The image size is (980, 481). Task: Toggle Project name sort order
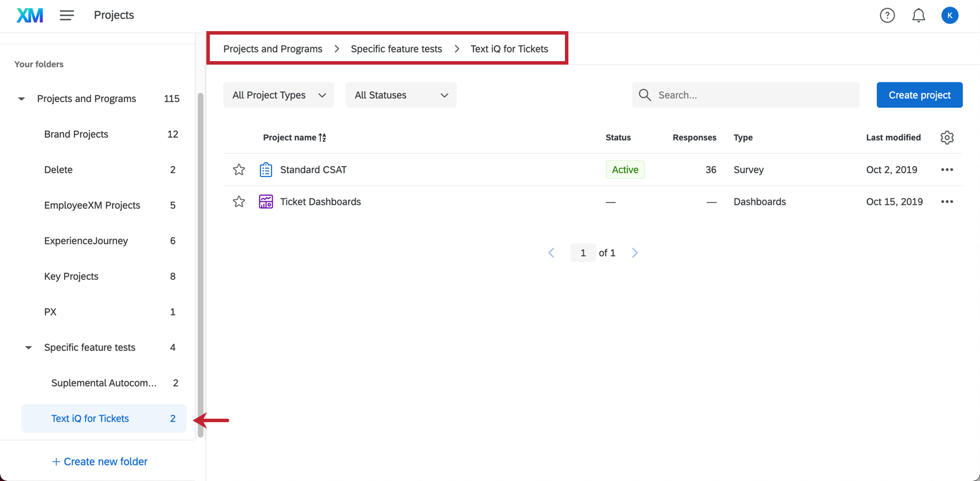point(295,137)
